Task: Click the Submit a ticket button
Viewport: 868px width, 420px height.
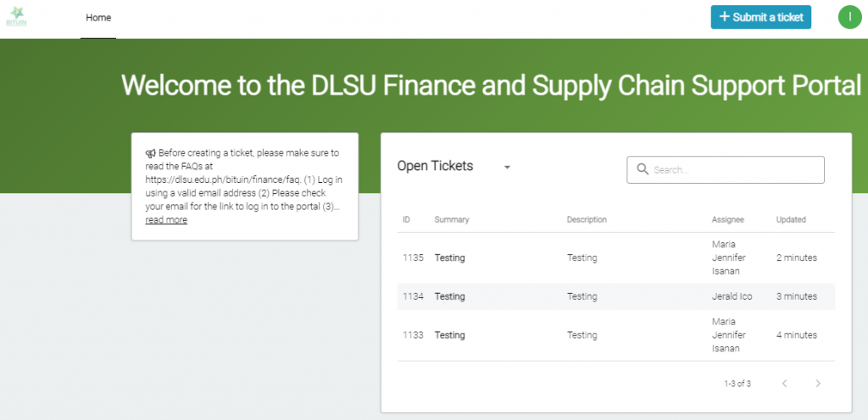Action: pyautogui.click(x=760, y=17)
